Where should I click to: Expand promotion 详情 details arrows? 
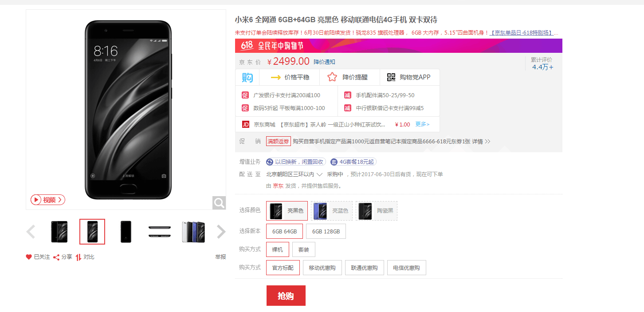(487, 142)
